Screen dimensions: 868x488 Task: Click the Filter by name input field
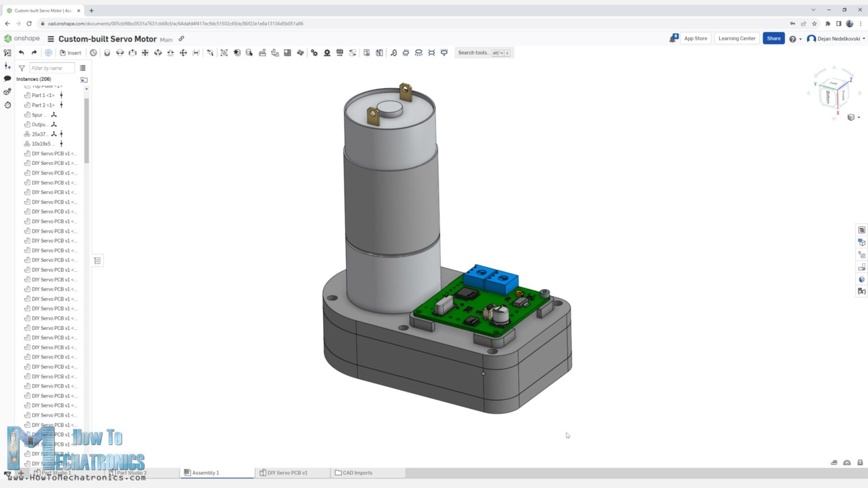51,68
